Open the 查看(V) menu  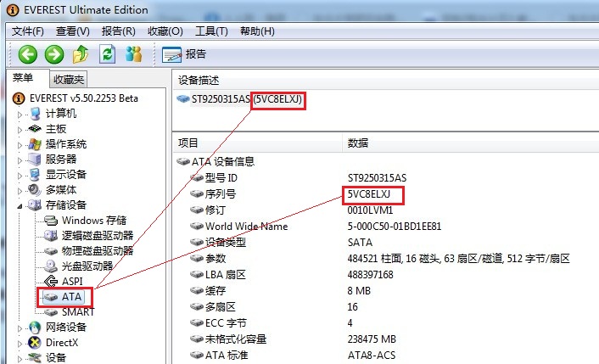73,31
